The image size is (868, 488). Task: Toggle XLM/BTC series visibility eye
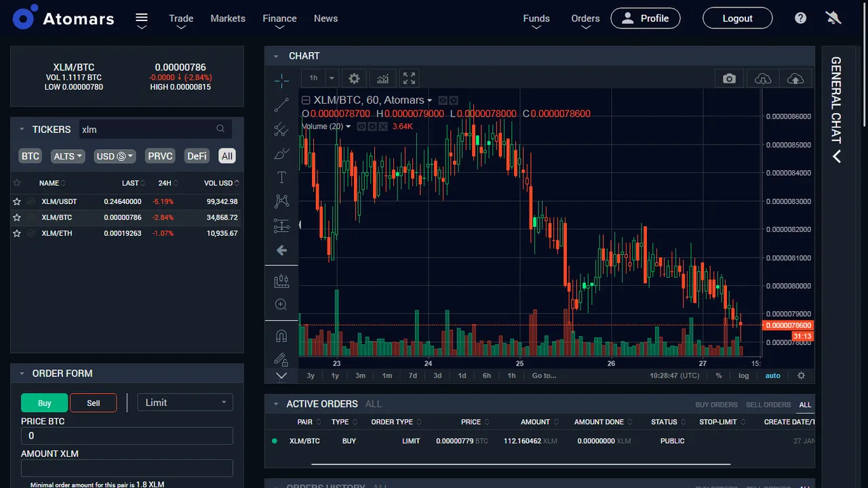(x=443, y=100)
